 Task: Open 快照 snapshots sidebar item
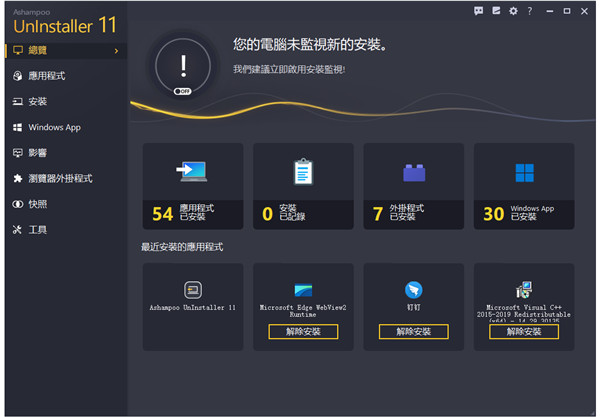(x=66, y=204)
